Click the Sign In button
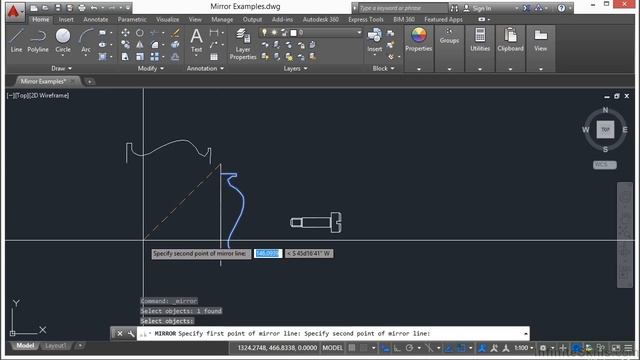Viewport: 640px width, 360px height. click(x=478, y=8)
